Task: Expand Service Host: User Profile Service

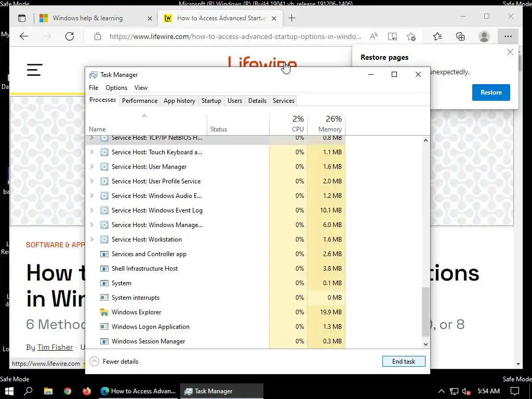Action: tap(91, 181)
